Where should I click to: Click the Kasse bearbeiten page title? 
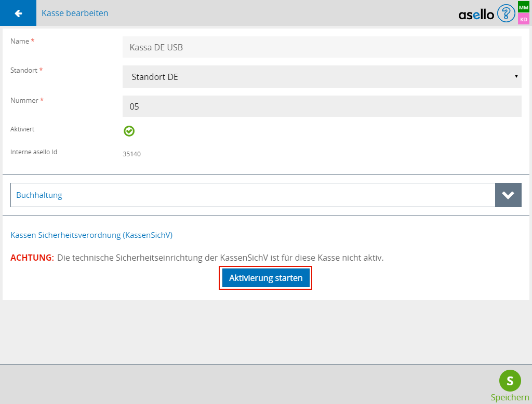tap(75, 13)
